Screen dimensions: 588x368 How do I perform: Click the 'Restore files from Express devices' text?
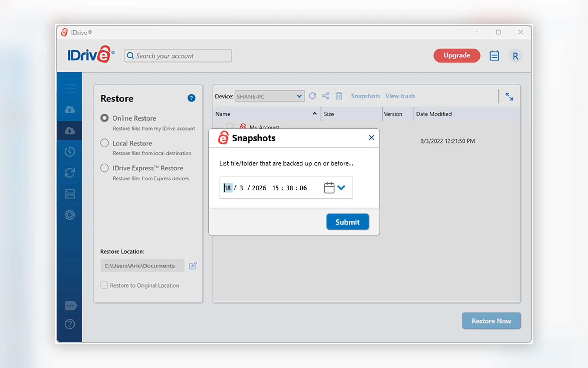pos(151,178)
